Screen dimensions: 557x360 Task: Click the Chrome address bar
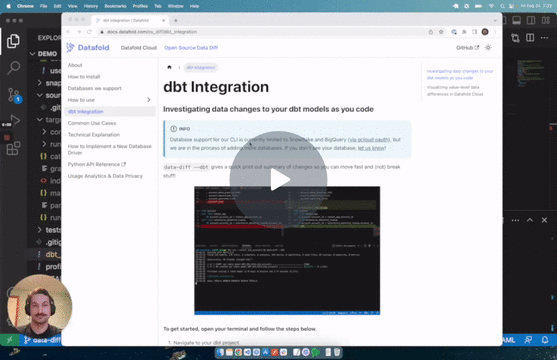(263, 32)
